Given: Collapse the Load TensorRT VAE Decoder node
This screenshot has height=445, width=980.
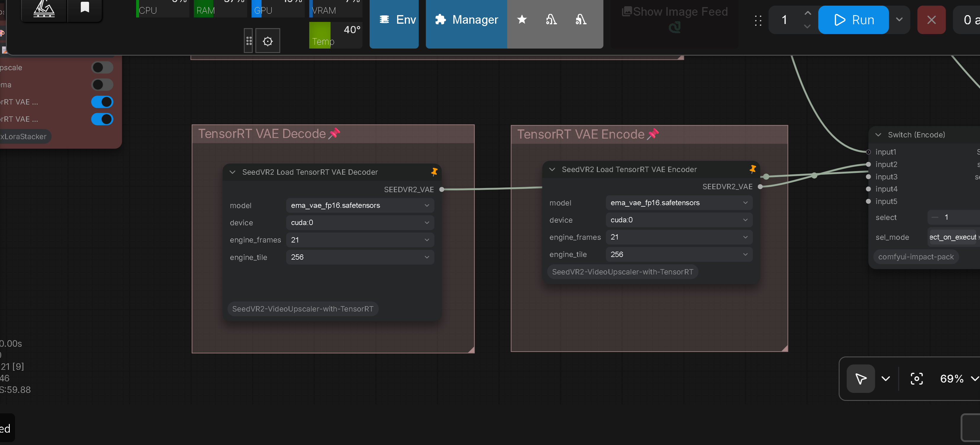Looking at the screenshot, I should 233,172.
